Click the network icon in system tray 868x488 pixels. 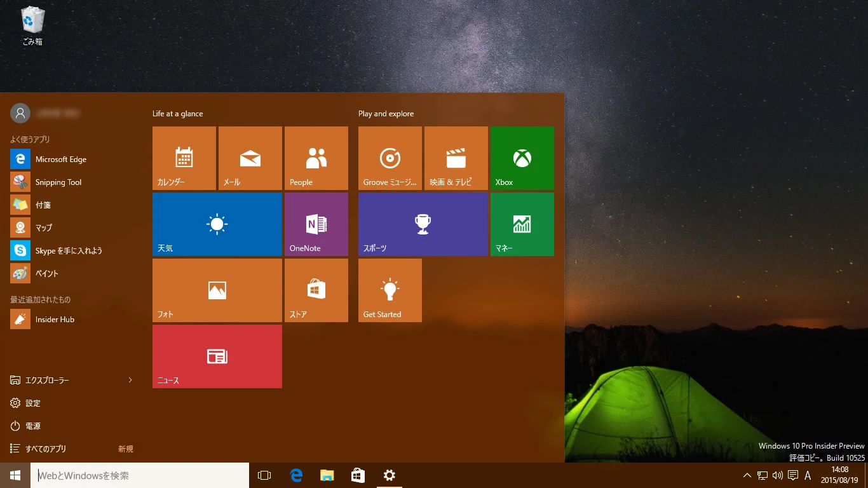point(763,475)
